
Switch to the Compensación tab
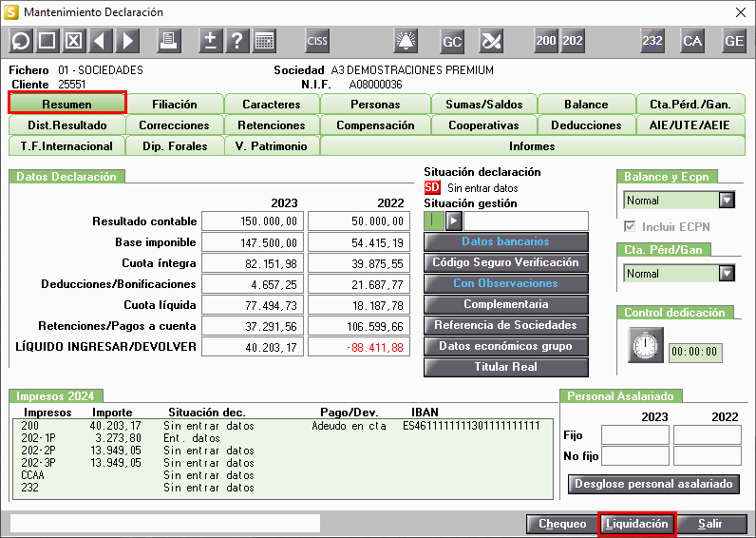[x=375, y=125]
